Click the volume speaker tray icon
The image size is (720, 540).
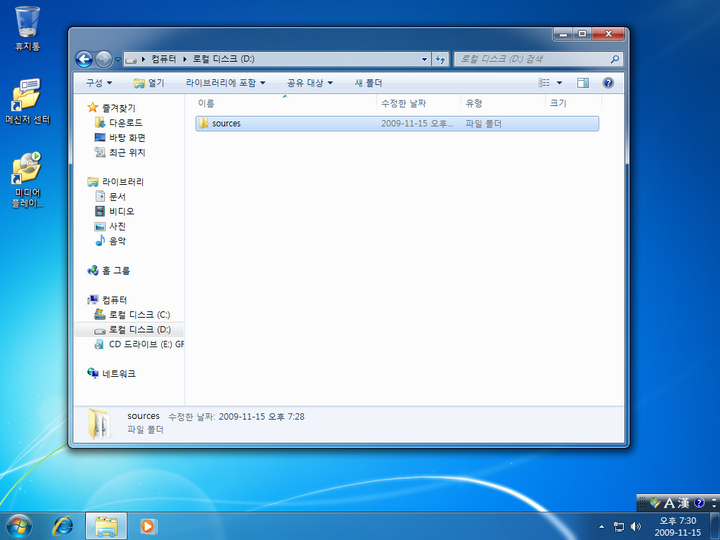point(636,527)
